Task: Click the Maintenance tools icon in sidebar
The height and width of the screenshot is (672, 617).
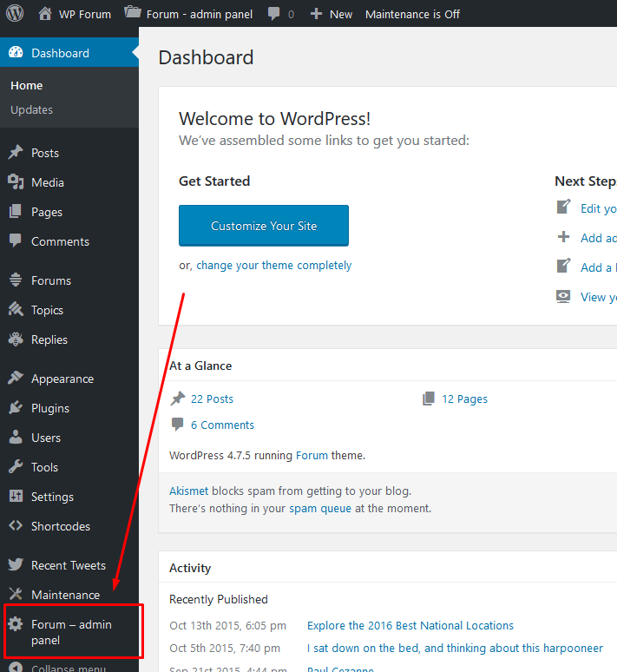Action: [16, 595]
